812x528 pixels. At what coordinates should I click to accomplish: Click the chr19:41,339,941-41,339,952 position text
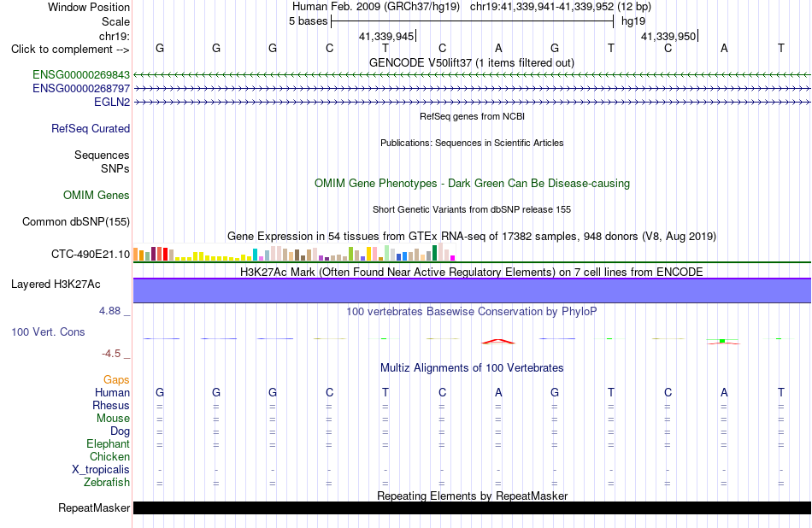click(542, 7)
